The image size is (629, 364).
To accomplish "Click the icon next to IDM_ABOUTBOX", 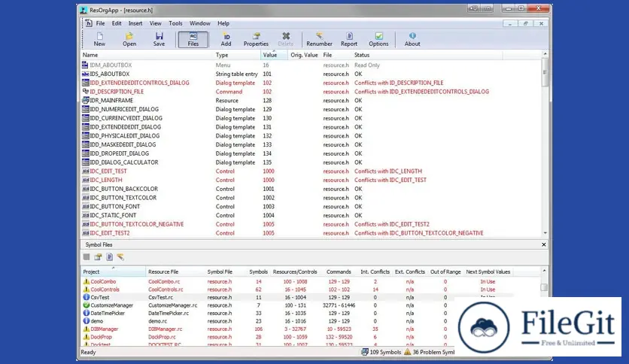I will pyautogui.click(x=85, y=65).
